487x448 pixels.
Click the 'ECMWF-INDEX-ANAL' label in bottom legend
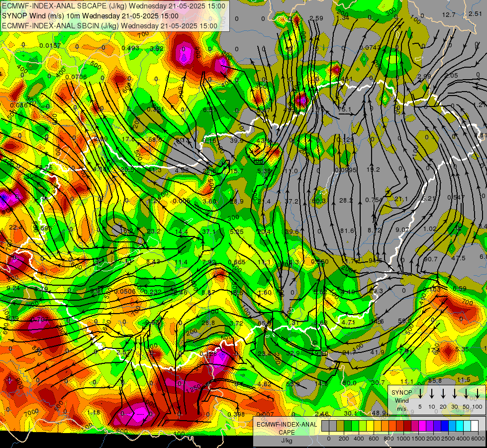287,425
